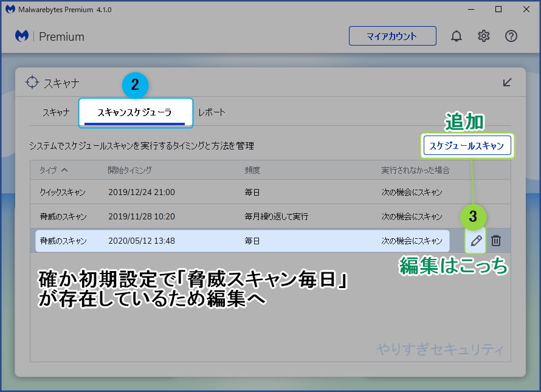This screenshot has width=541, height=392.
Task: Switch to the スキャナ tab
Action: [56, 112]
